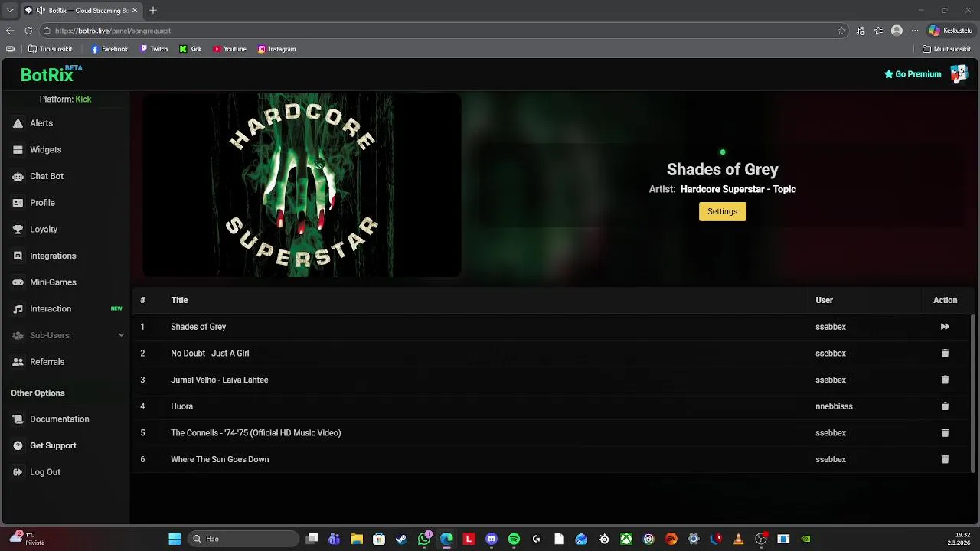This screenshot has width=980, height=551.
Task: Click the Kick platform label
Action: [x=83, y=99]
